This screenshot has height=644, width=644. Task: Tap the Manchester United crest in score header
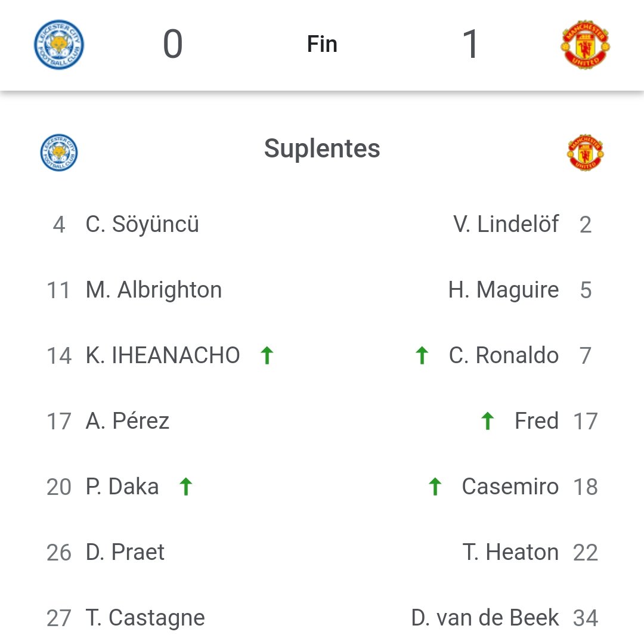(586, 44)
